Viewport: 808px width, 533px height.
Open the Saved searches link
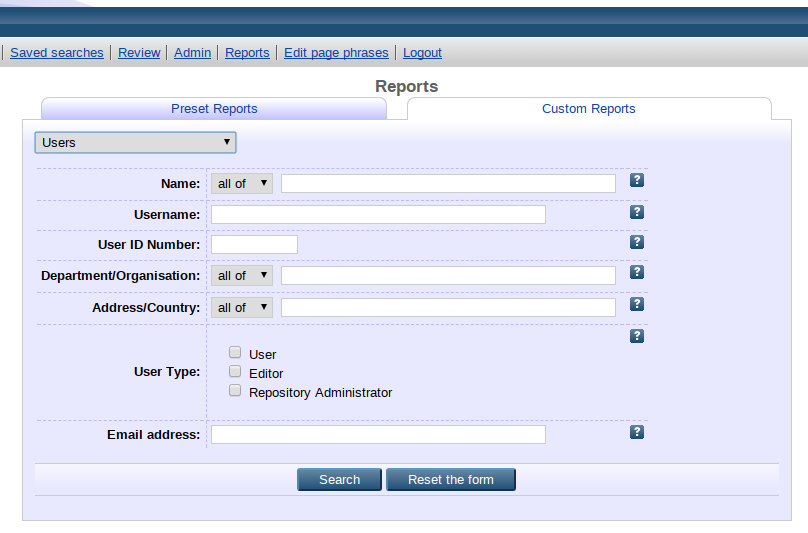(x=57, y=53)
